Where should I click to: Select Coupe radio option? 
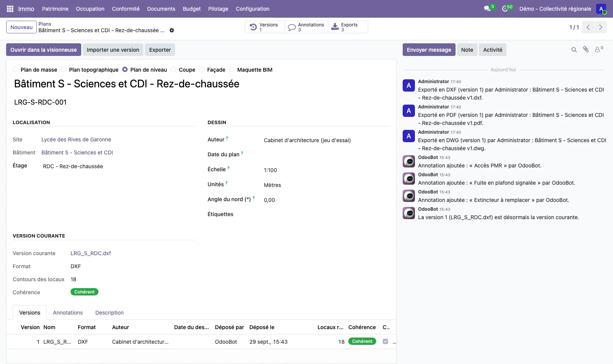click(x=174, y=69)
